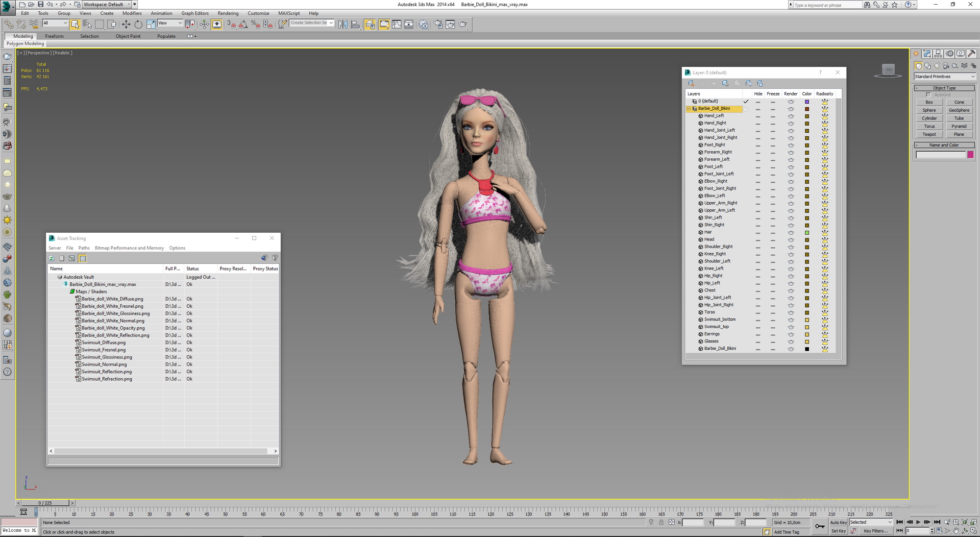The height and width of the screenshot is (537, 980).
Task: Collapse Barbie_Doll_Bikini layer tree
Action: click(689, 109)
